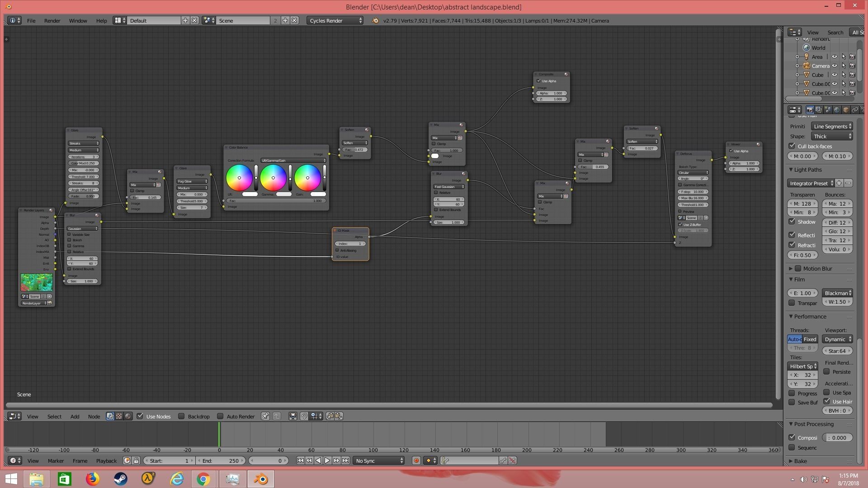Click the Lift color wheel in Color Balance
Image resolution: width=868 pixels, height=488 pixels.
click(239, 178)
